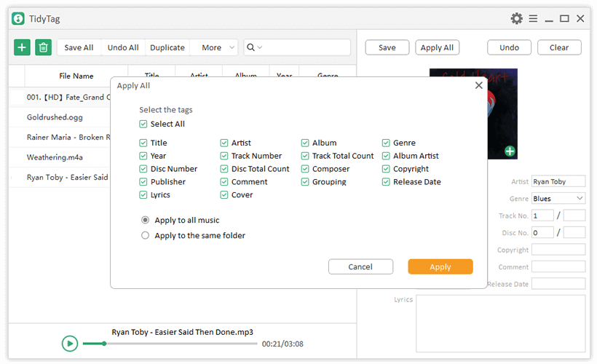Click the Artist field Ryan Toby
Image resolution: width=597 pixels, height=364 pixels.
pos(558,181)
